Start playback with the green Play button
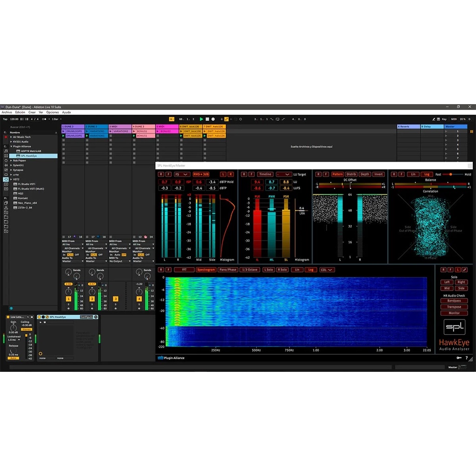476x476 pixels. tap(201, 119)
